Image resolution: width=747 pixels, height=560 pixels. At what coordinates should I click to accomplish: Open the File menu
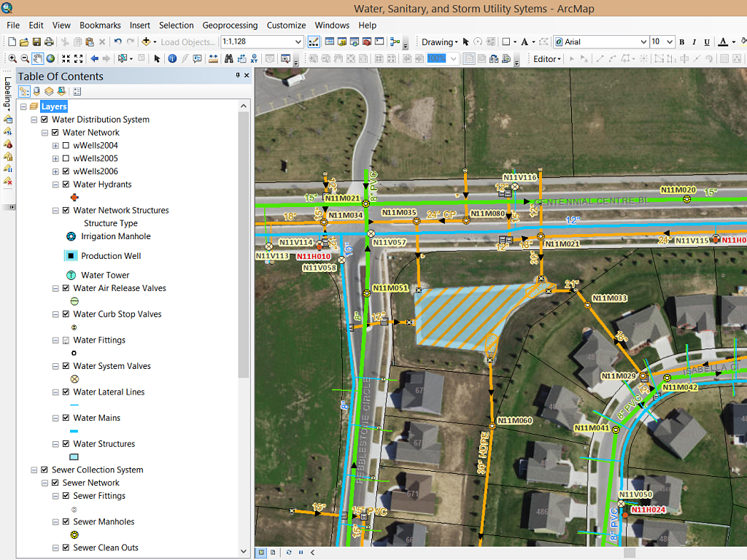click(13, 26)
